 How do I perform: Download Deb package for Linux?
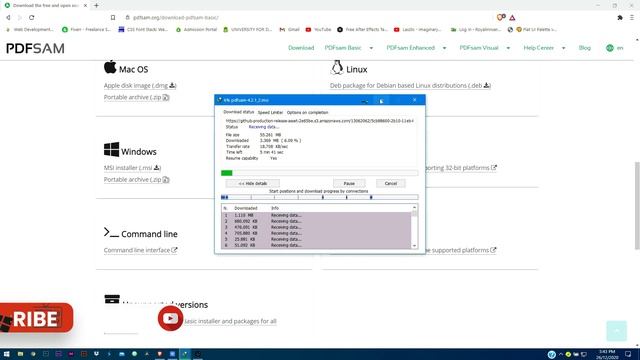(410, 85)
